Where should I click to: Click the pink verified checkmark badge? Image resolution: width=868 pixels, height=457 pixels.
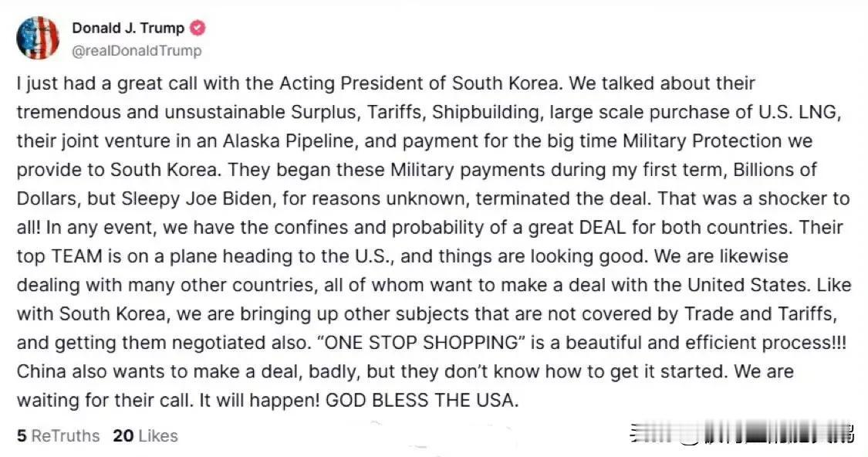198,28
